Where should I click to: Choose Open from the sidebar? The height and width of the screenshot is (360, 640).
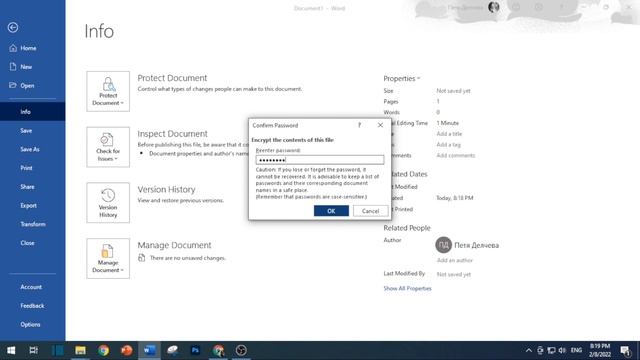(27, 86)
